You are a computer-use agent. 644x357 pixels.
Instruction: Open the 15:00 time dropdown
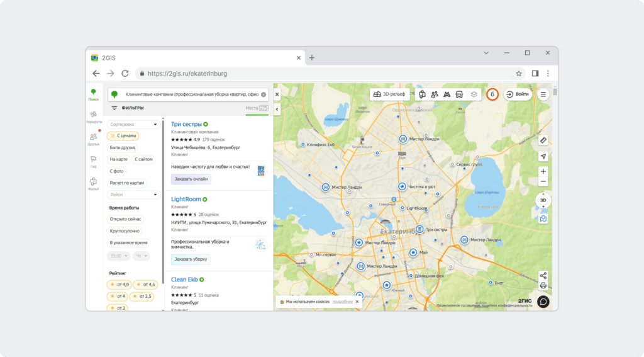tap(118, 256)
